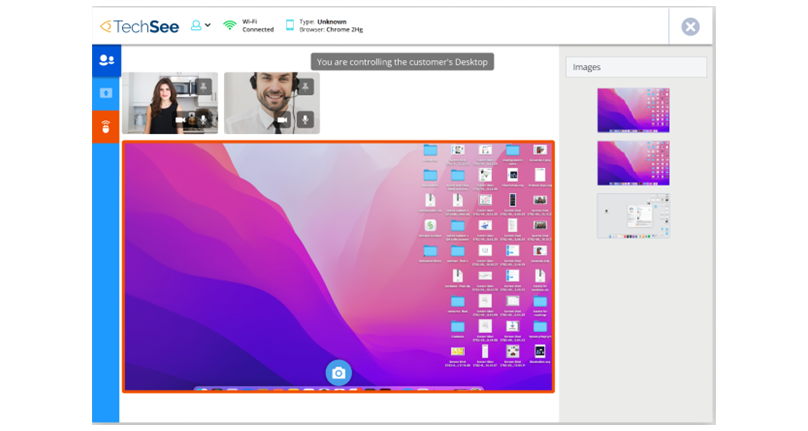This screenshot has width=808, height=431.
Task: Pin the woman's video feed
Action: tap(204, 87)
